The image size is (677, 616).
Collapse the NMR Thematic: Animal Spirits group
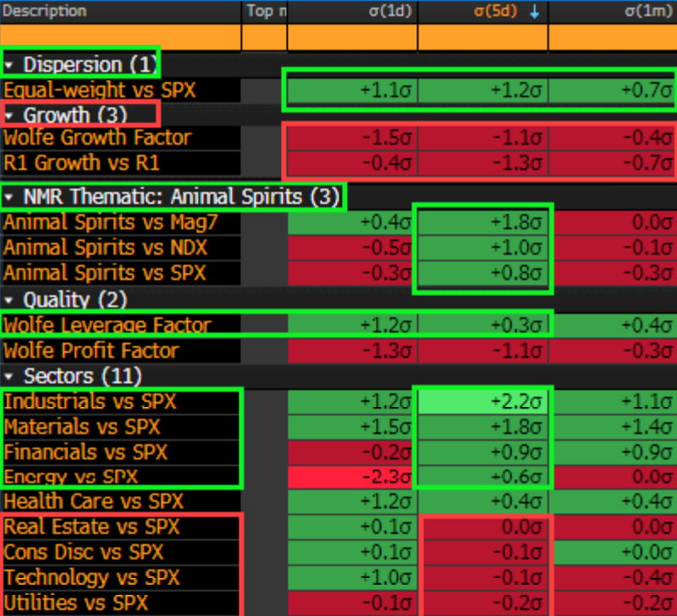coord(9,197)
